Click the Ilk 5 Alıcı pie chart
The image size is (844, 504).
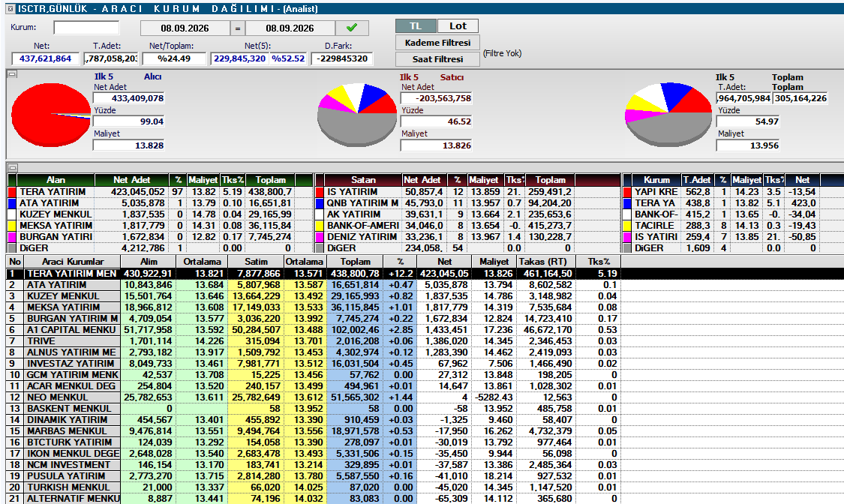[x=51, y=115]
